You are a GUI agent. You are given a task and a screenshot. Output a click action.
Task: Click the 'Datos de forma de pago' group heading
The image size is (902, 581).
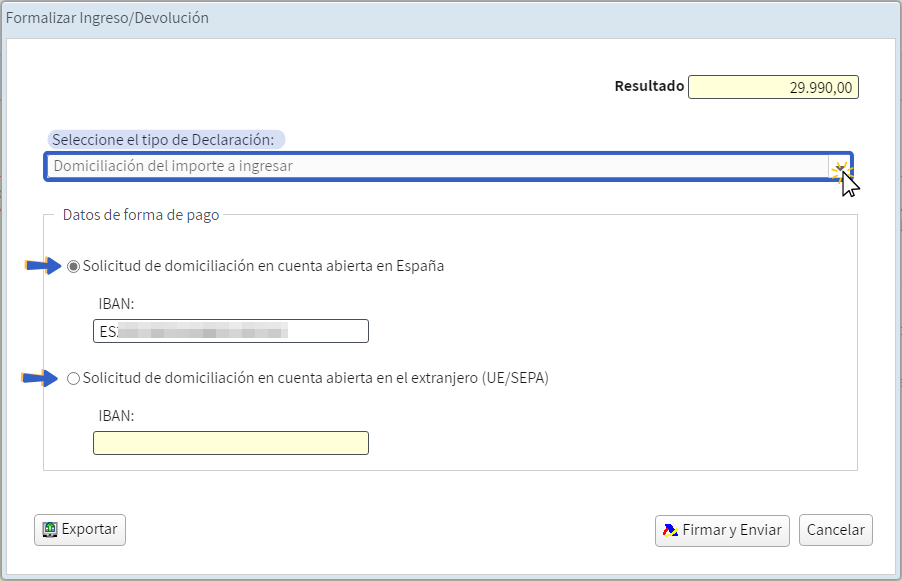(x=141, y=214)
